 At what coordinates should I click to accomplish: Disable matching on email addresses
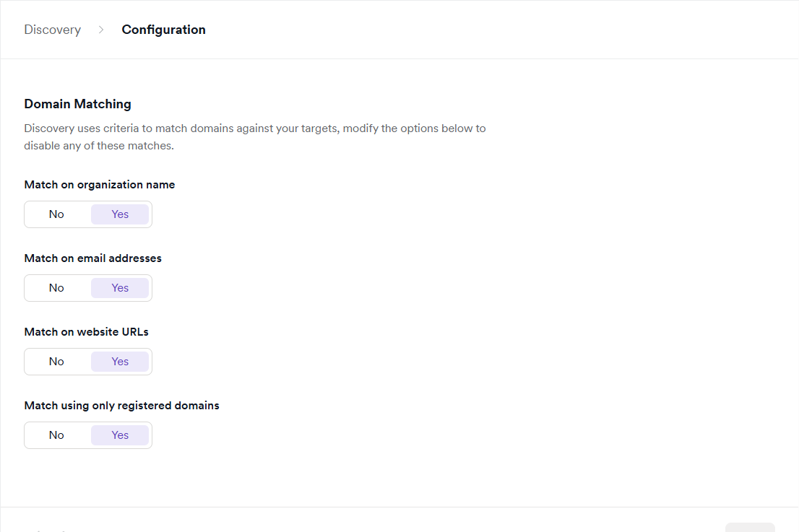point(56,288)
